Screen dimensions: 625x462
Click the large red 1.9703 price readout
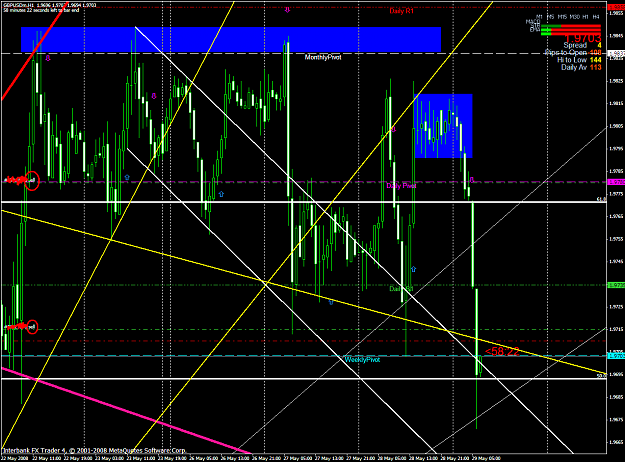[583, 39]
